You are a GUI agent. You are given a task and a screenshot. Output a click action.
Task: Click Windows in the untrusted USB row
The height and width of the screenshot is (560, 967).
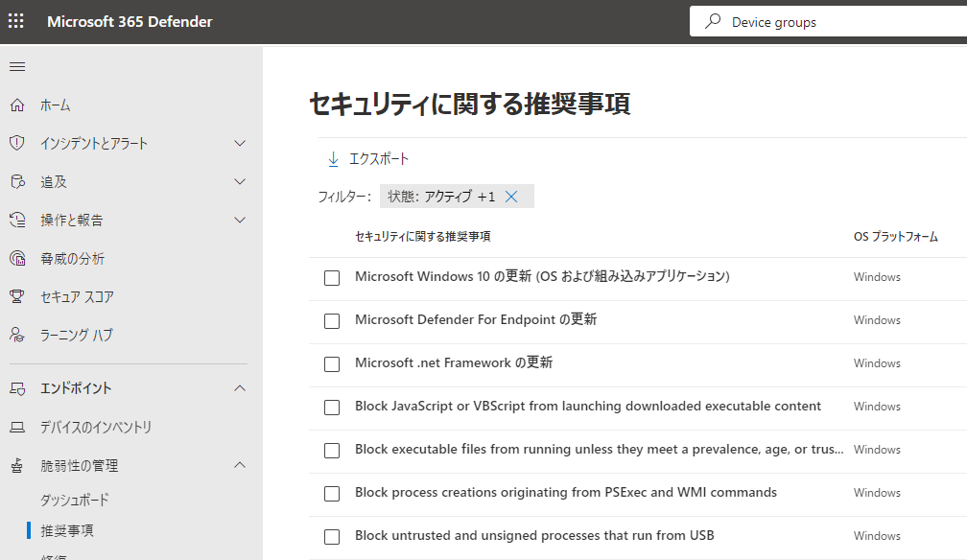[877, 536]
